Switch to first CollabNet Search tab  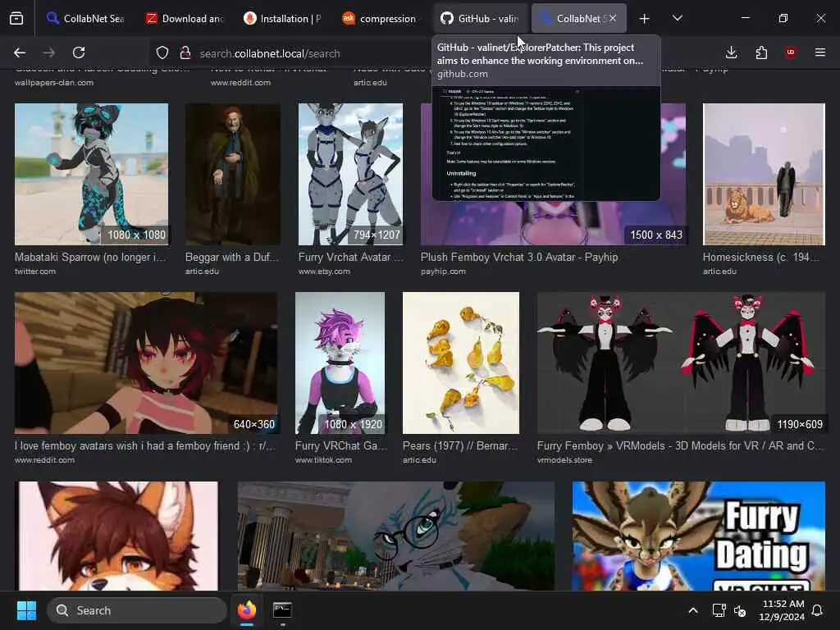[85, 19]
